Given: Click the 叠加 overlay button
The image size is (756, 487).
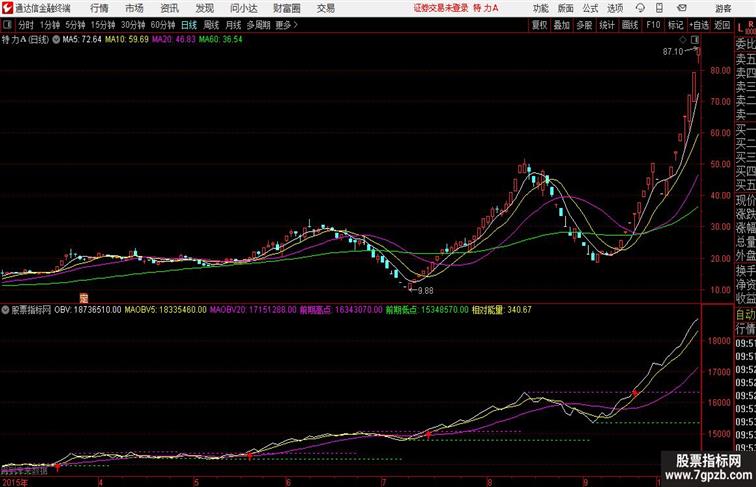Looking at the screenshot, I should (x=562, y=25).
